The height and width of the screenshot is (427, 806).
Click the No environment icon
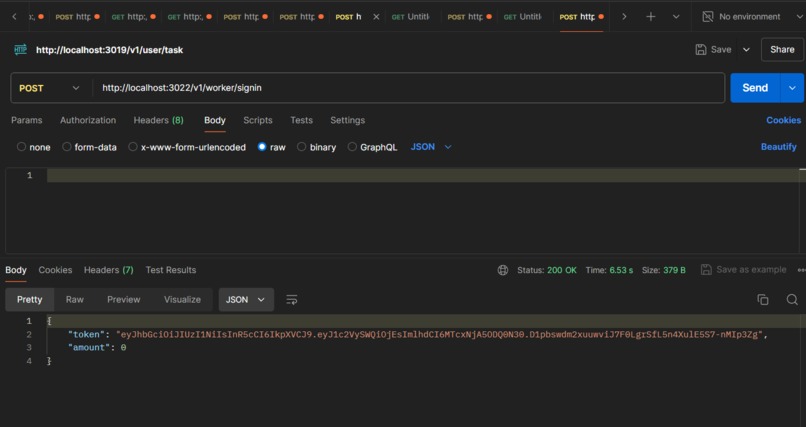(x=708, y=16)
